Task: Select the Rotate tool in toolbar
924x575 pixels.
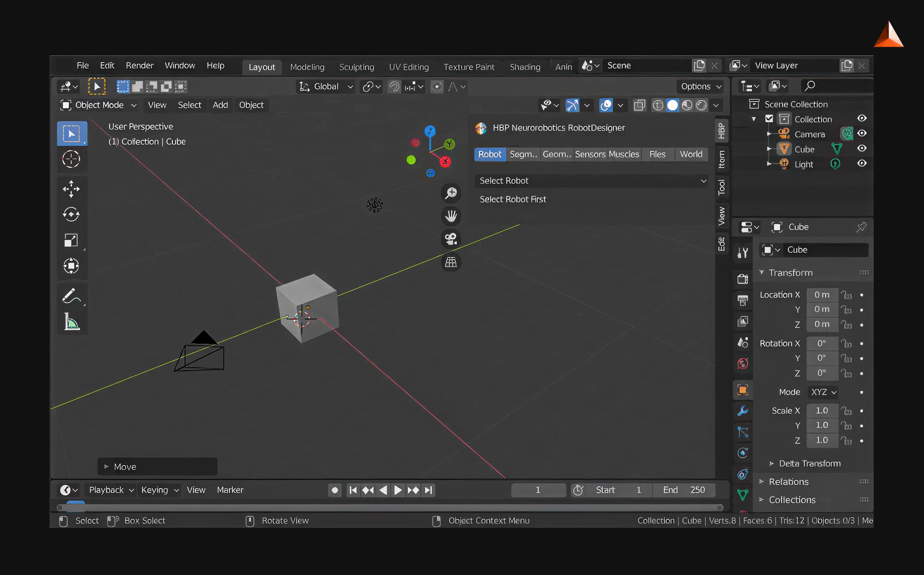Action: tap(71, 215)
